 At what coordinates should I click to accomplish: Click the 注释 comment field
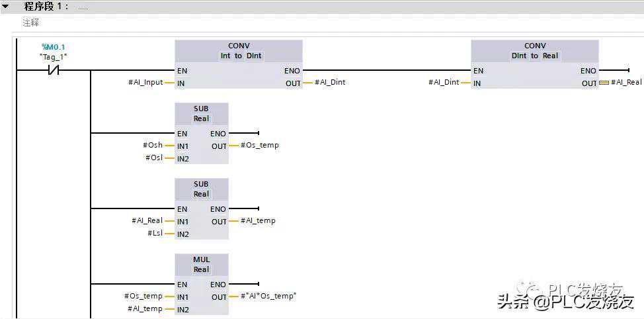click(31, 23)
